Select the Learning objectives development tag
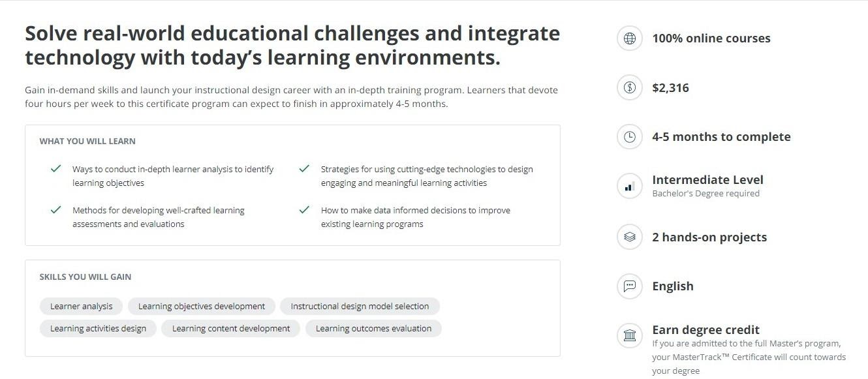This screenshot has width=868, height=379. [202, 306]
